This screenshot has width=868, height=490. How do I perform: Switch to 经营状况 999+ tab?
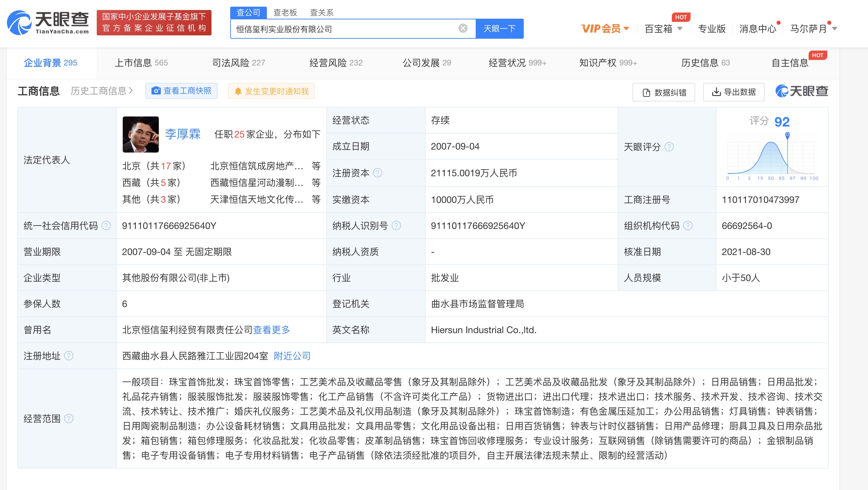pos(518,63)
